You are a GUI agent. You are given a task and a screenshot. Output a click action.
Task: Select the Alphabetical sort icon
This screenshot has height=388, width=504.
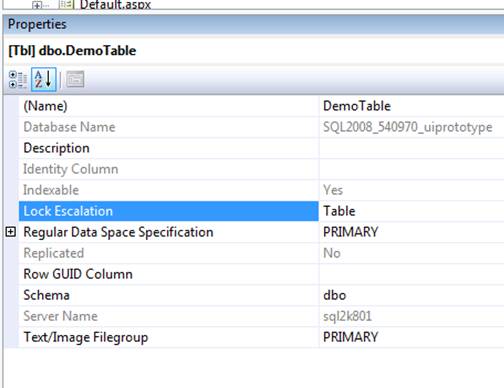click(x=44, y=79)
